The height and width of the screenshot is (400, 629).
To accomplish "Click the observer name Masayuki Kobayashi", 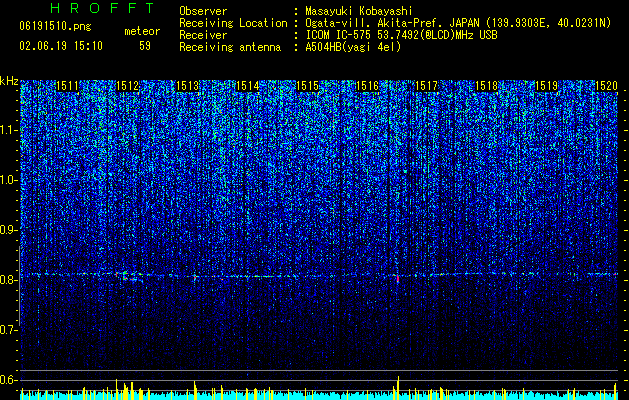I will pyautogui.click(x=359, y=11).
